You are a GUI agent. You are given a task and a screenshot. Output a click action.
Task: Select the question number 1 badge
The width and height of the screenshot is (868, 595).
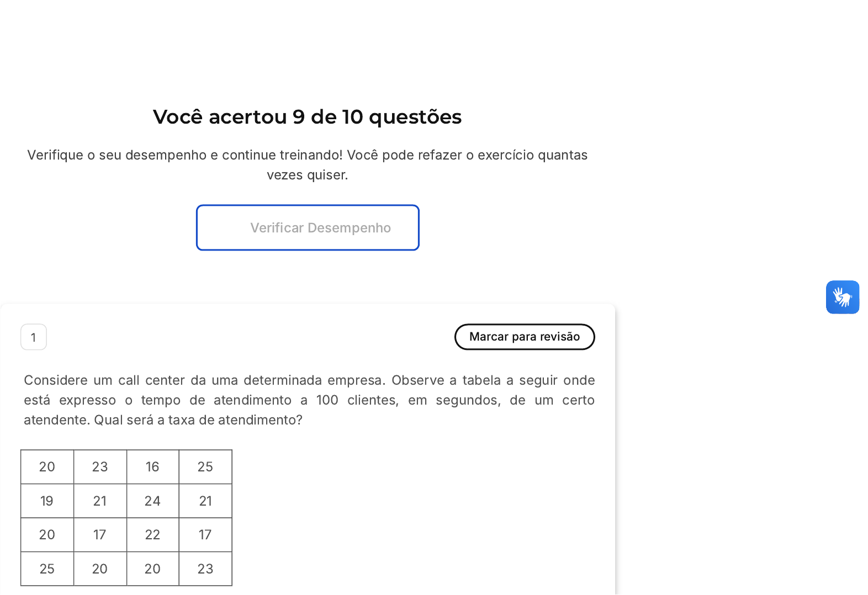34,337
